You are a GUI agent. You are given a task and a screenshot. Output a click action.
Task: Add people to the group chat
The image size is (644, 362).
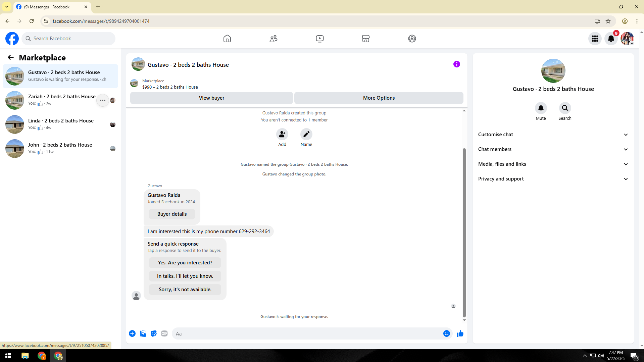(282, 134)
